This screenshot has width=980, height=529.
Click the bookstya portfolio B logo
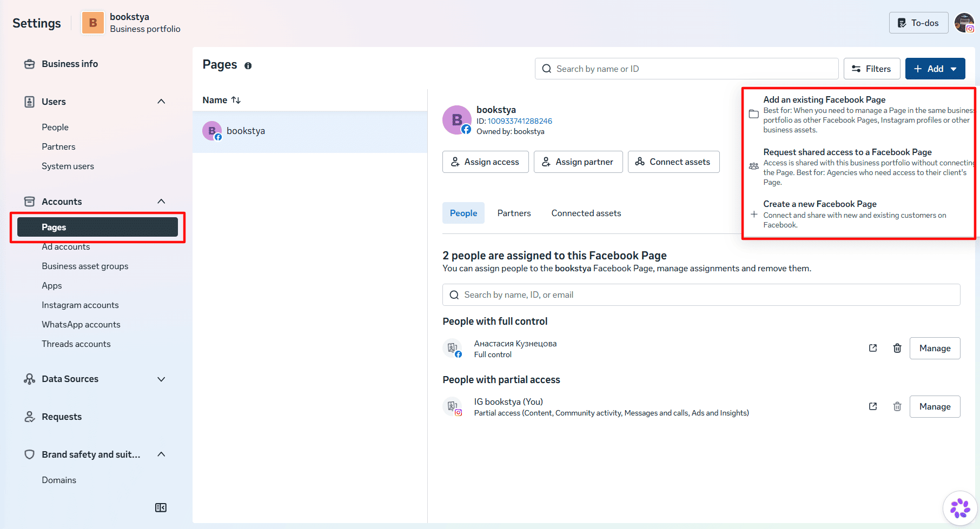point(93,23)
